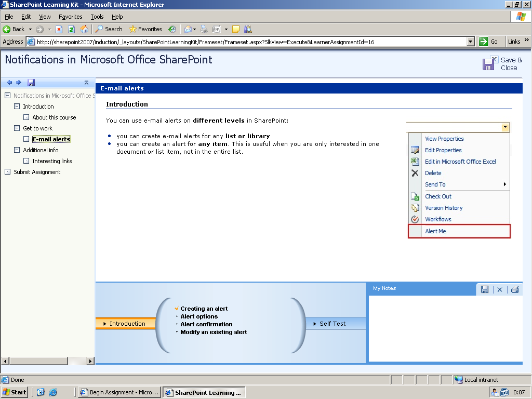This screenshot has width=532, height=399.
Task: Click the address bar URL field
Action: (247, 42)
